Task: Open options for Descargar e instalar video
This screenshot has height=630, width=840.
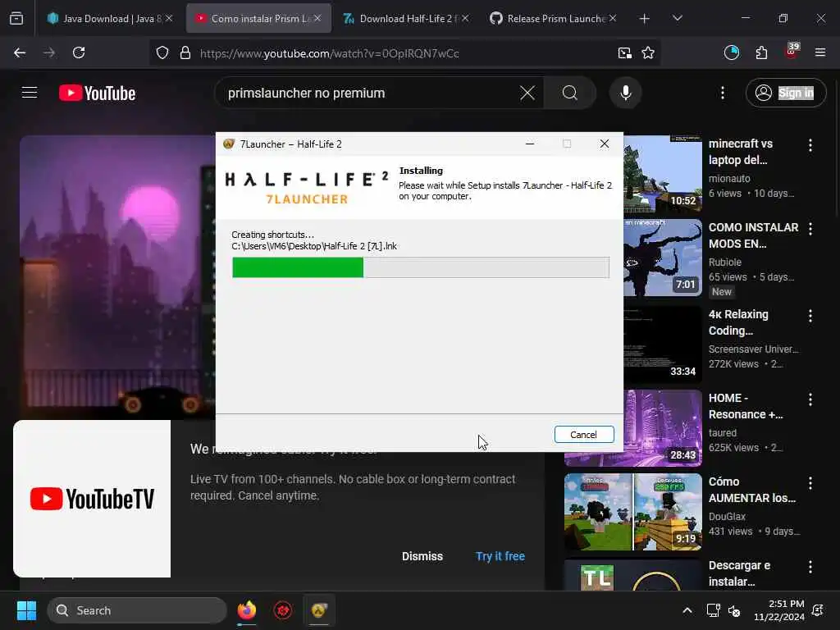Action: click(x=810, y=567)
